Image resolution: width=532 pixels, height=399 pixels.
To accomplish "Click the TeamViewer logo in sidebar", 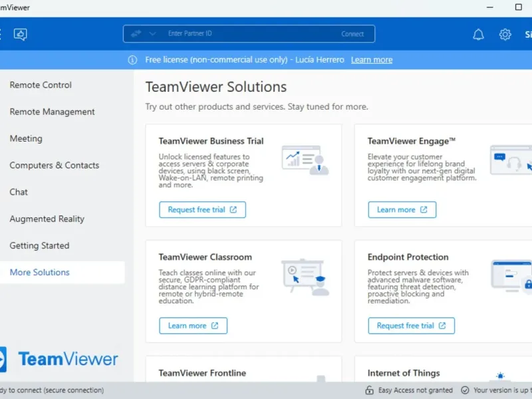I will click(x=59, y=359).
